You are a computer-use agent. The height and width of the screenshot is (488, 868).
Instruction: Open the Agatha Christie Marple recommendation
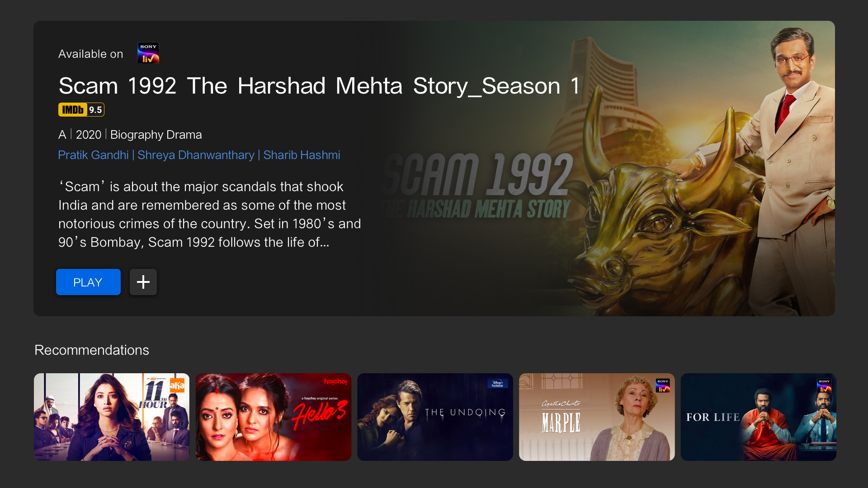tap(597, 417)
